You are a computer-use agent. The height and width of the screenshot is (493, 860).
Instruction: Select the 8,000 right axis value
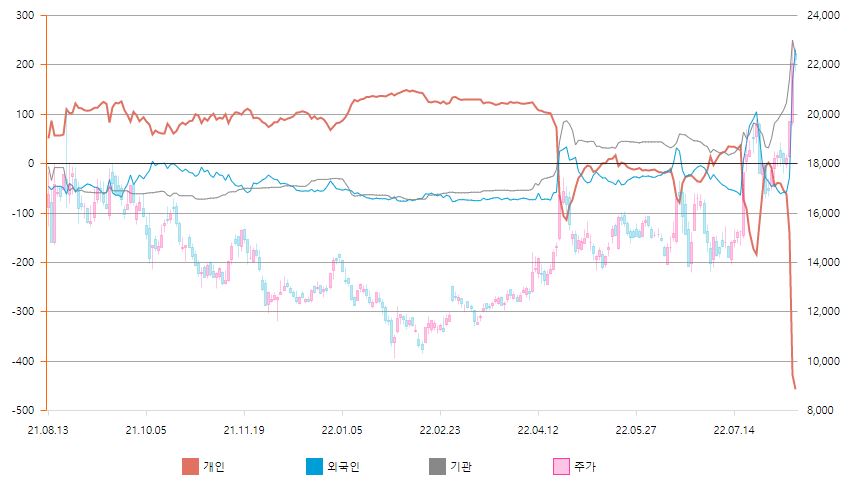point(818,410)
